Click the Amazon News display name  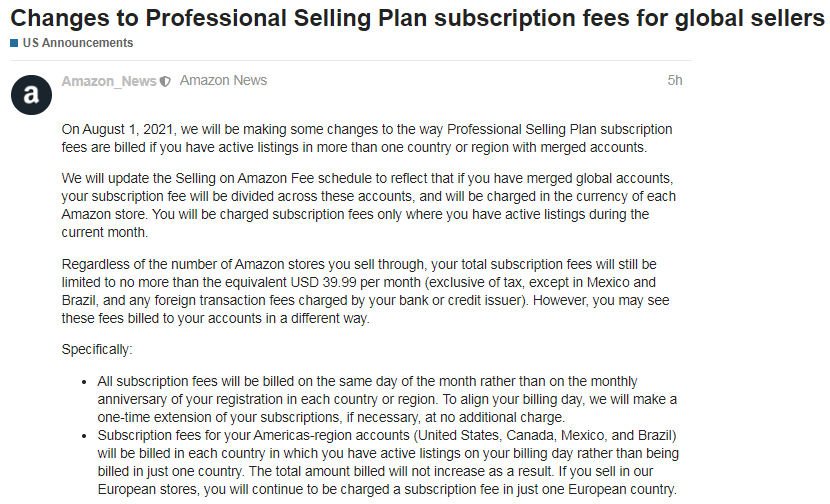223,80
